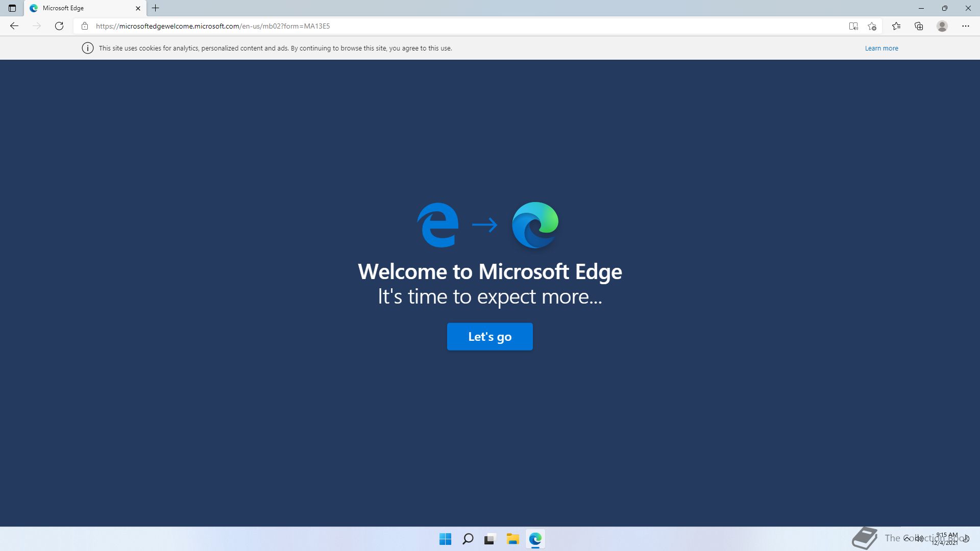Add this page to favorites

point(872,26)
